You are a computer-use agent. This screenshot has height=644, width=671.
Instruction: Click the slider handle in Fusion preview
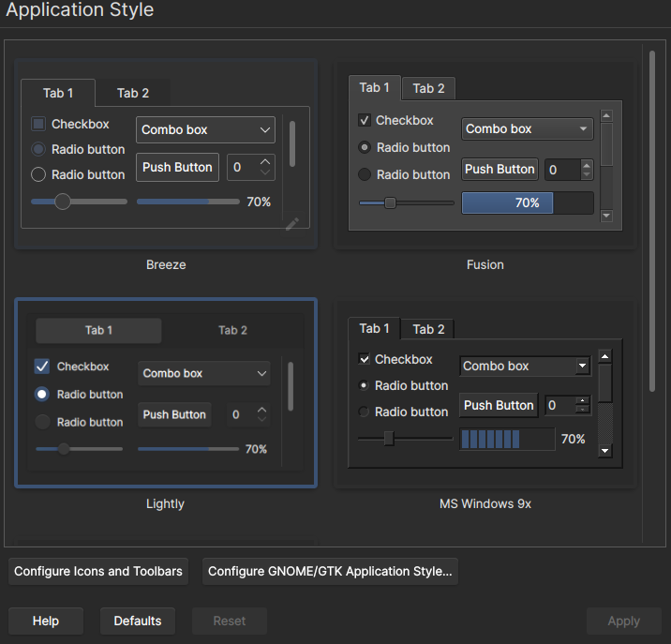390,202
